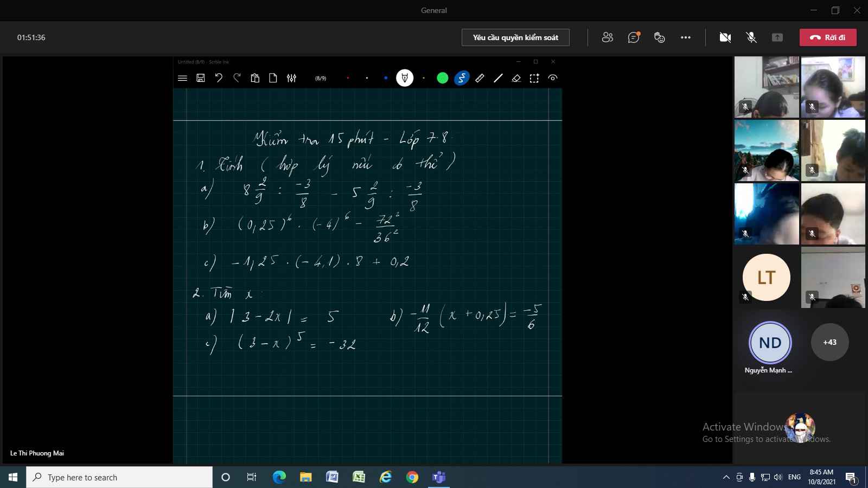Open the adjustment sliders settings icon

[291, 78]
